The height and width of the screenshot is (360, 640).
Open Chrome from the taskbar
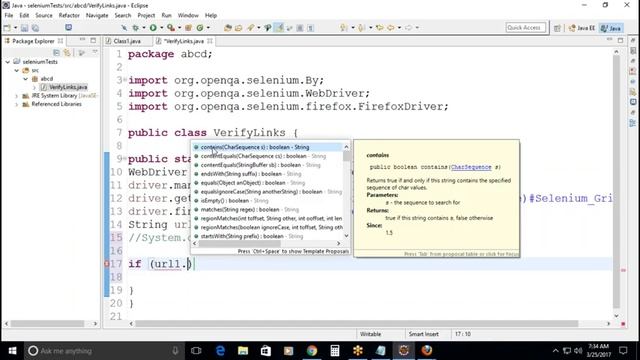(312, 350)
